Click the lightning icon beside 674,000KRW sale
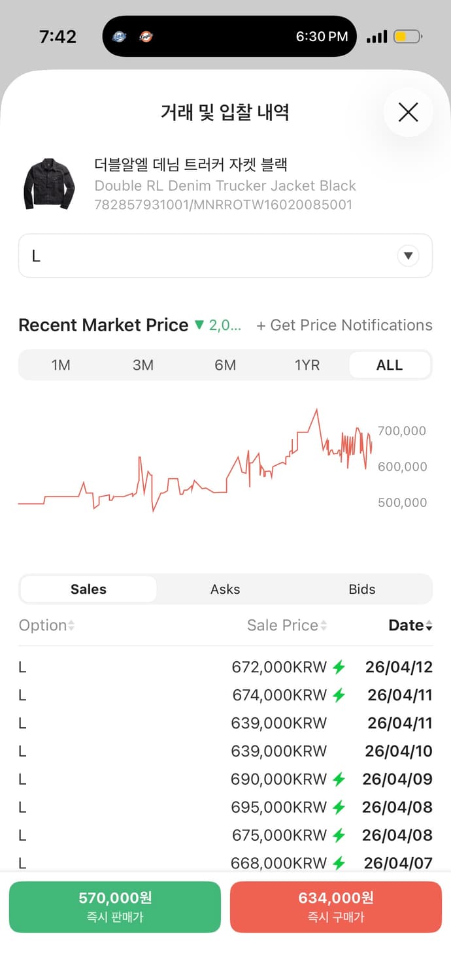This screenshot has height=980, width=451. click(339, 695)
